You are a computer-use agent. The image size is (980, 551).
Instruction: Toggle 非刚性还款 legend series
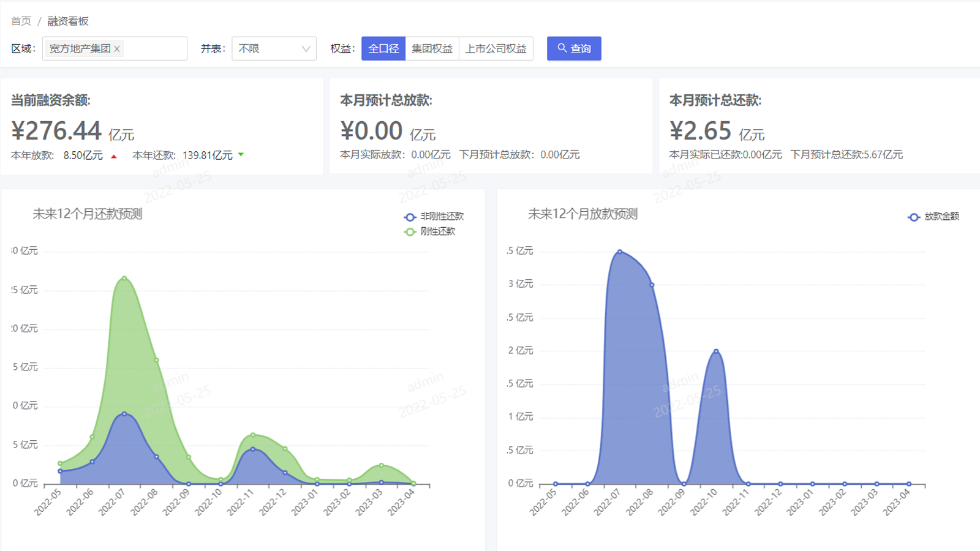click(x=434, y=216)
